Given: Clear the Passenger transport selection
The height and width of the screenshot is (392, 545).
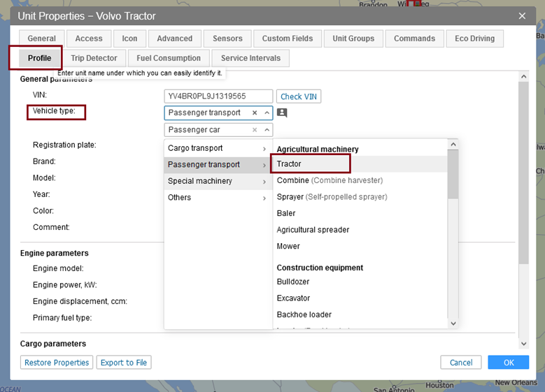Looking at the screenshot, I should pyautogui.click(x=255, y=112).
